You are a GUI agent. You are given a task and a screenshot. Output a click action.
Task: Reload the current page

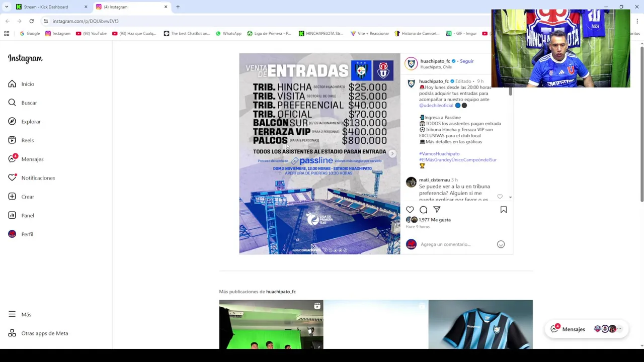31,21
